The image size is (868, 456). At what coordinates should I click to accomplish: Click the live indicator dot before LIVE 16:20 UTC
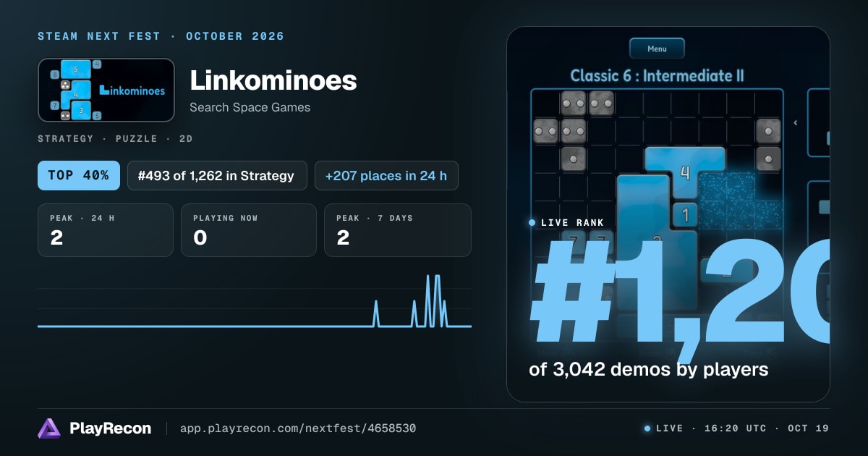pyautogui.click(x=647, y=428)
